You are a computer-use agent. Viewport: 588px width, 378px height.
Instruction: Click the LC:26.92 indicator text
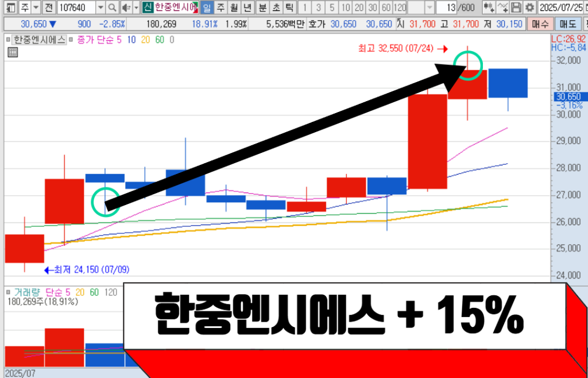568,39
